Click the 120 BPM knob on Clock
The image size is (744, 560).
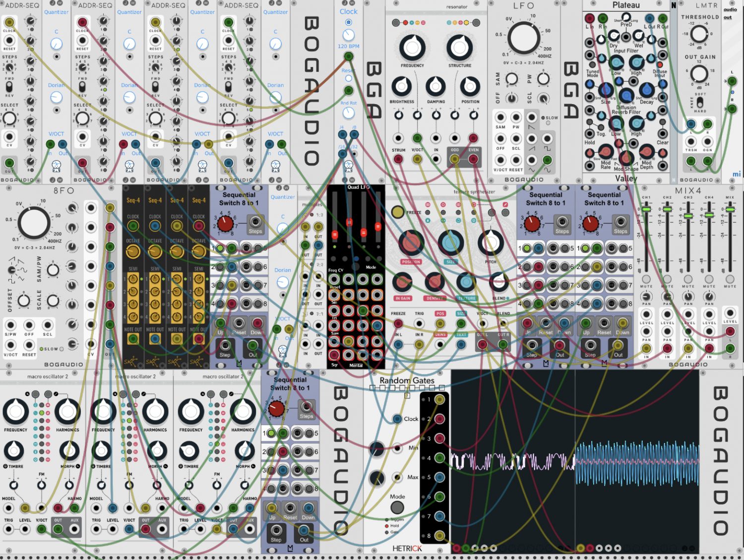click(x=349, y=35)
